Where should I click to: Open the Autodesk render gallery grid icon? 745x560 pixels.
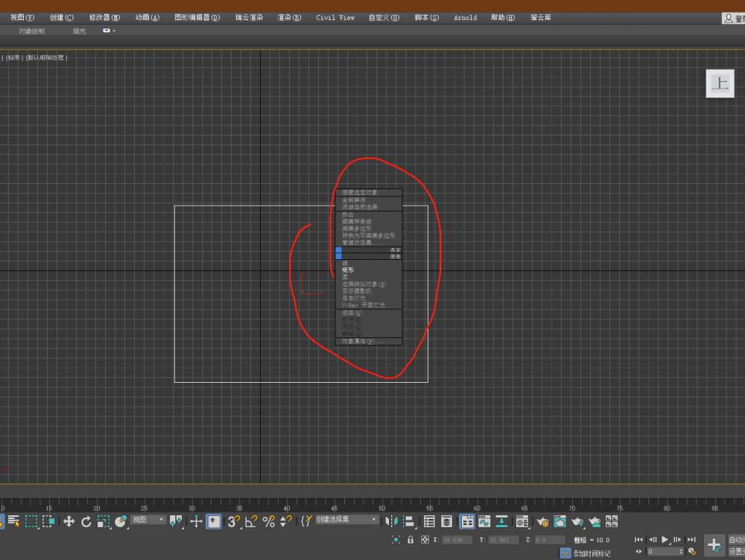(x=612, y=521)
